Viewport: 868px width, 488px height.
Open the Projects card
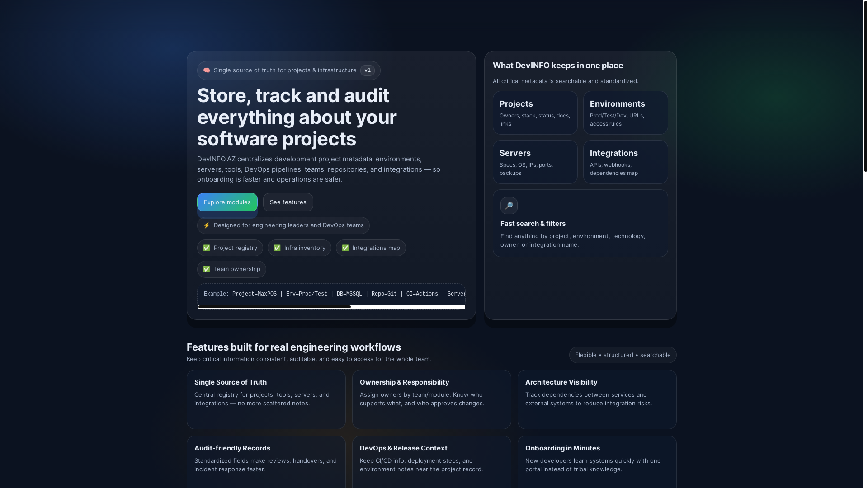coord(535,113)
